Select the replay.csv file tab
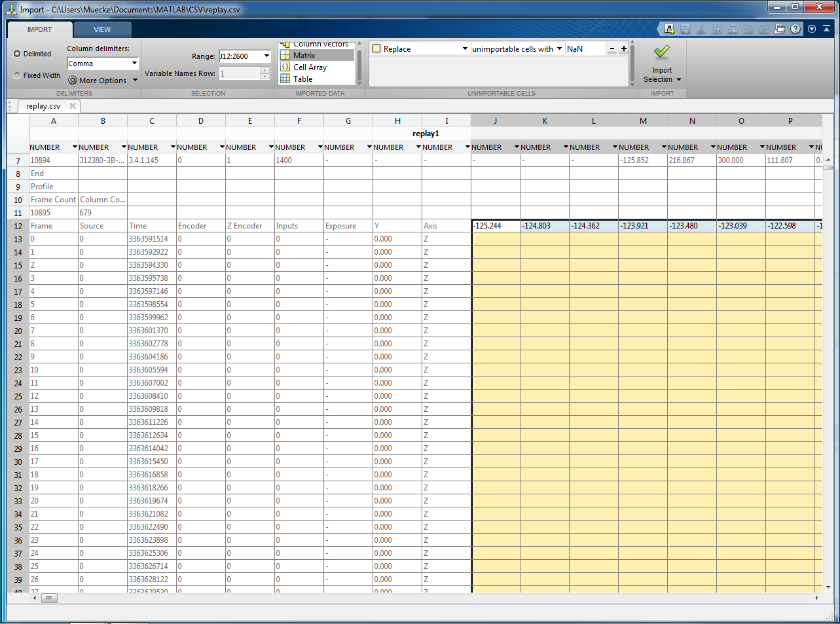The width and height of the screenshot is (840, 624). coord(43,106)
